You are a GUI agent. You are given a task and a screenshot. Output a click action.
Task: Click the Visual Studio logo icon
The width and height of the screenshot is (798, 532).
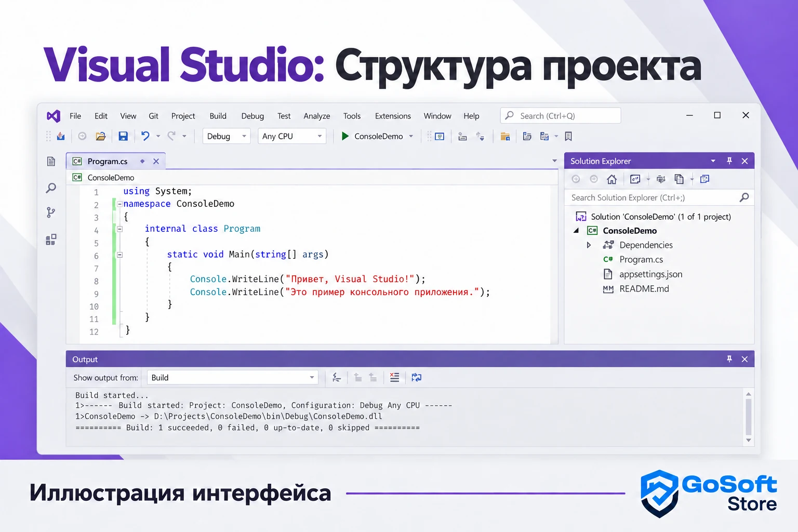(54, 116)
